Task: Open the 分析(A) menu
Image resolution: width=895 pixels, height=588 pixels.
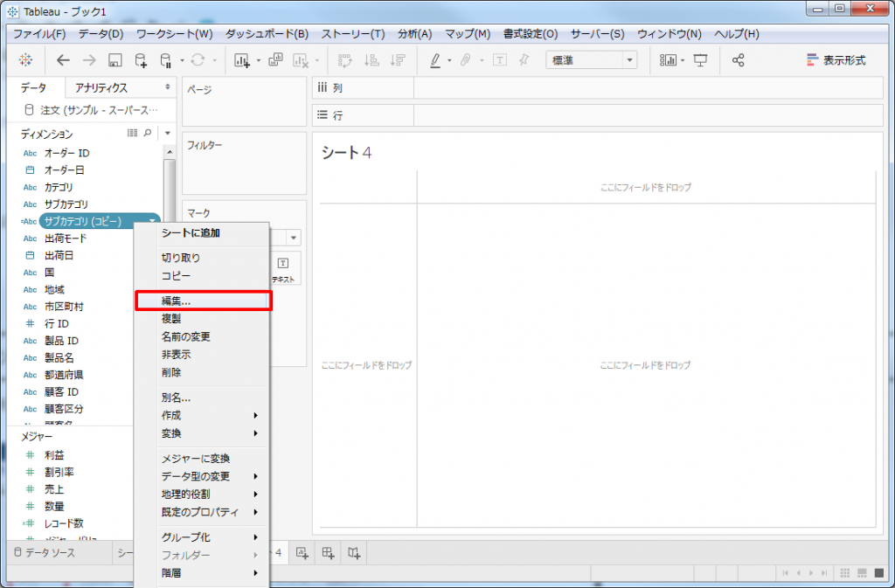Action: pos(414,34)
